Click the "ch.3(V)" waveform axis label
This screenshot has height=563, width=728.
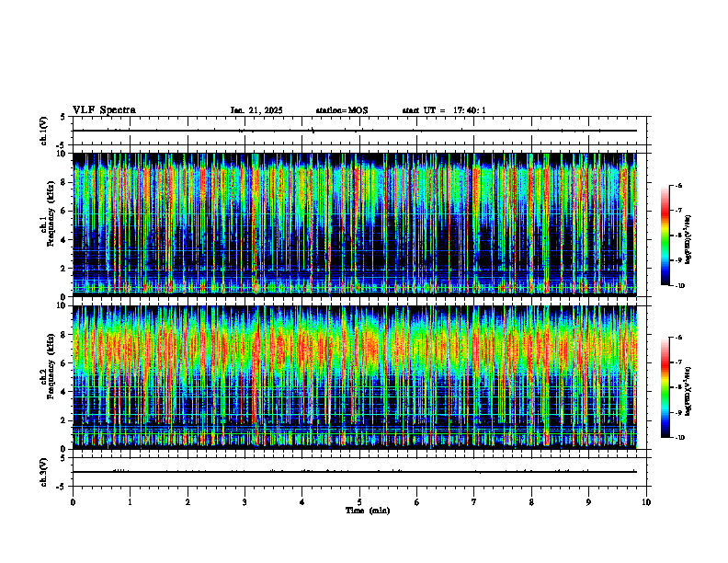[x=44, y=472]
